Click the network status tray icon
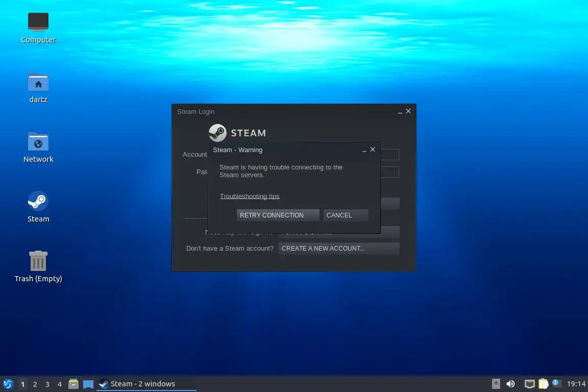 tap(529, 384)
